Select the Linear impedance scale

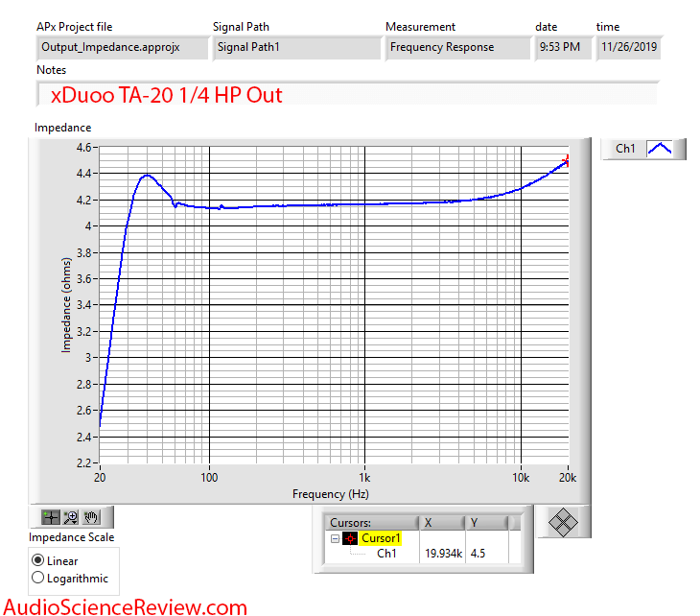(x=38, y=560)
